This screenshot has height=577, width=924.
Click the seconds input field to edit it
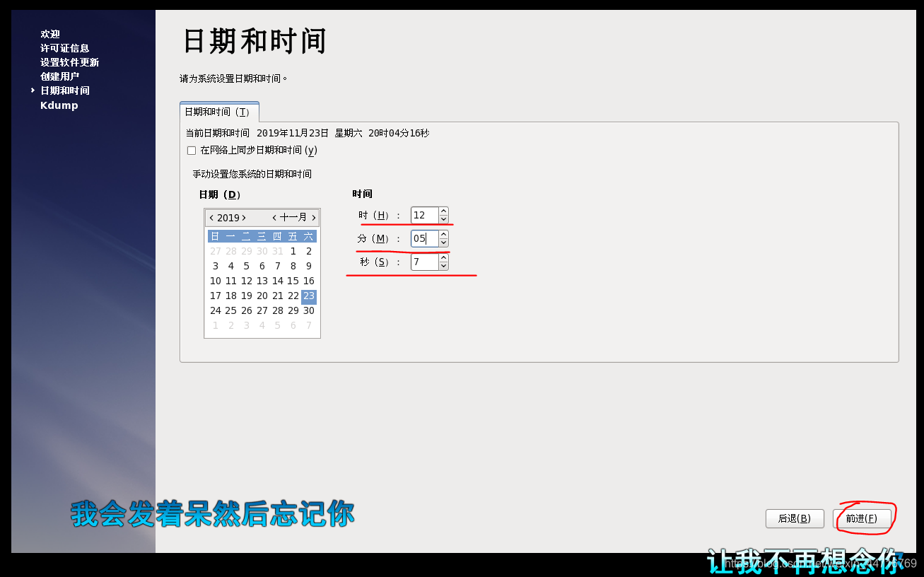(423, 262)
